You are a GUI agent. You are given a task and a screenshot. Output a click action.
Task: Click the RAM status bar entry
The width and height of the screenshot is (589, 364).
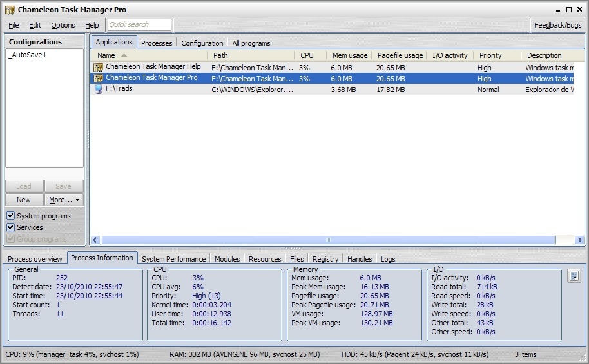point(244,354)
